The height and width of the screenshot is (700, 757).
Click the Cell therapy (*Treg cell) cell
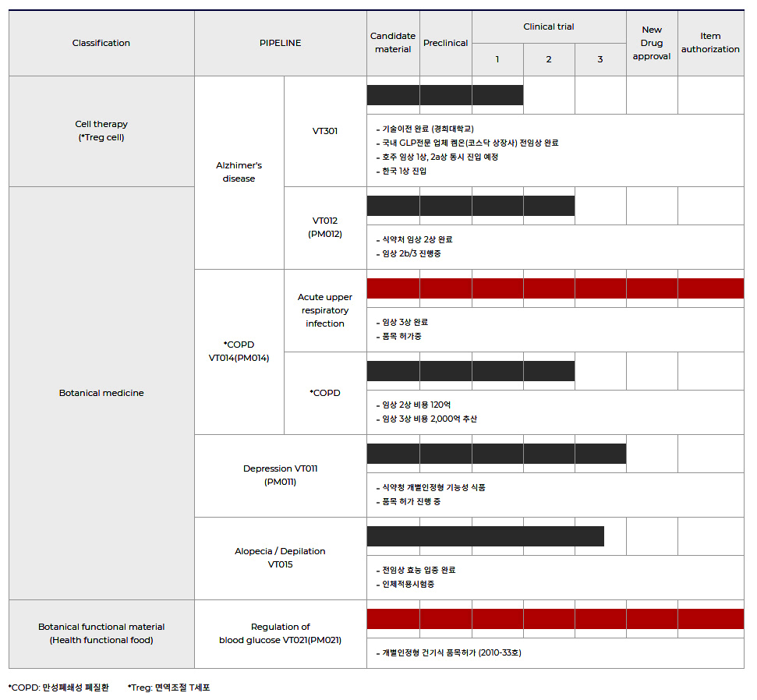pos(101,130)
